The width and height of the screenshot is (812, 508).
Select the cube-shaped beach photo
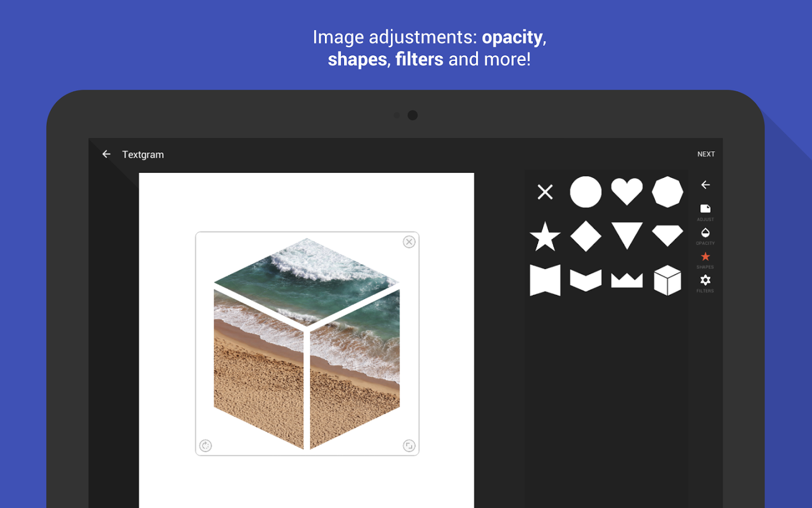[x=307, y=344]
